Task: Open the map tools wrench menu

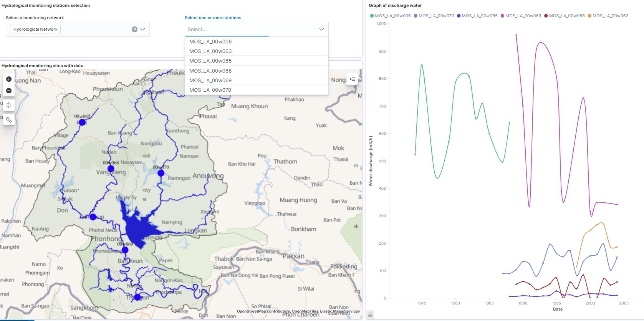Action: tap(9, 120)
